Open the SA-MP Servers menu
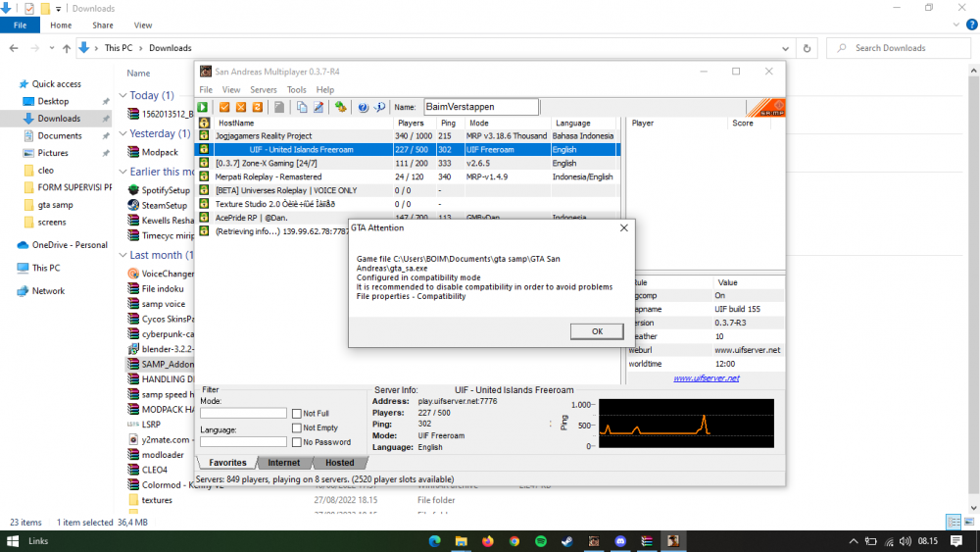980x552 pixels. tap(263, 89)
